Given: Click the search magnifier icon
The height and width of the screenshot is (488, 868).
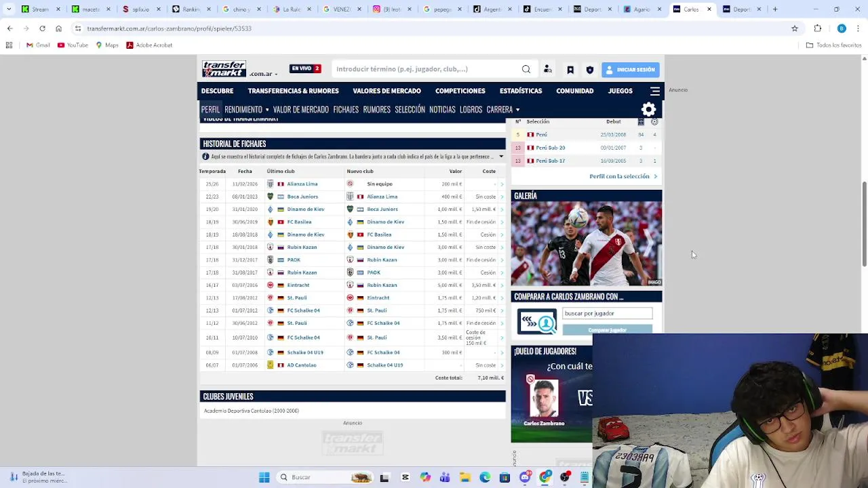Looking at the screenshot, I should click(x=526, y=69).
